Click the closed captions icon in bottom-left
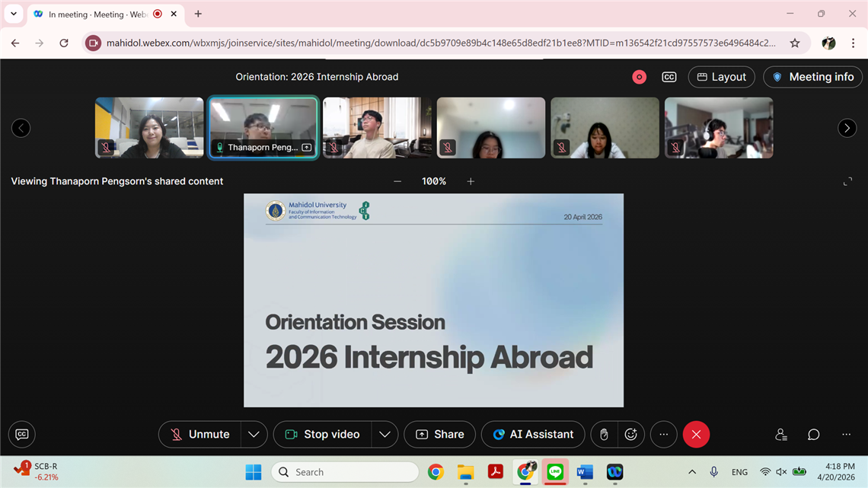 click(22, 434)
